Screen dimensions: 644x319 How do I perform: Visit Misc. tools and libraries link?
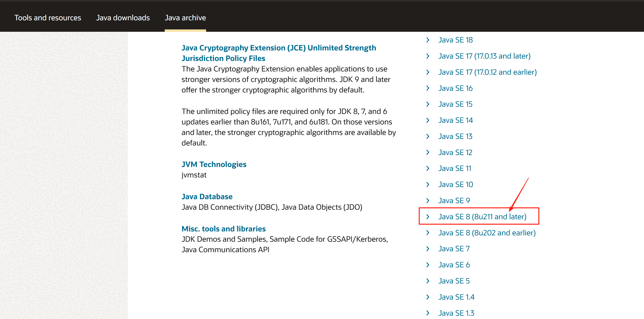click(223, 229)
